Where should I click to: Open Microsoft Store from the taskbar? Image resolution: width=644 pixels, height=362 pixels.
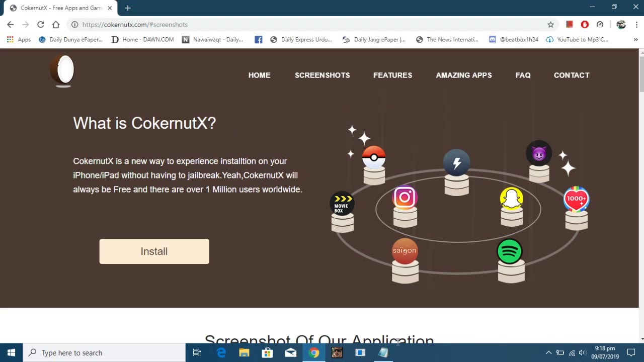[x=267, y=352]
